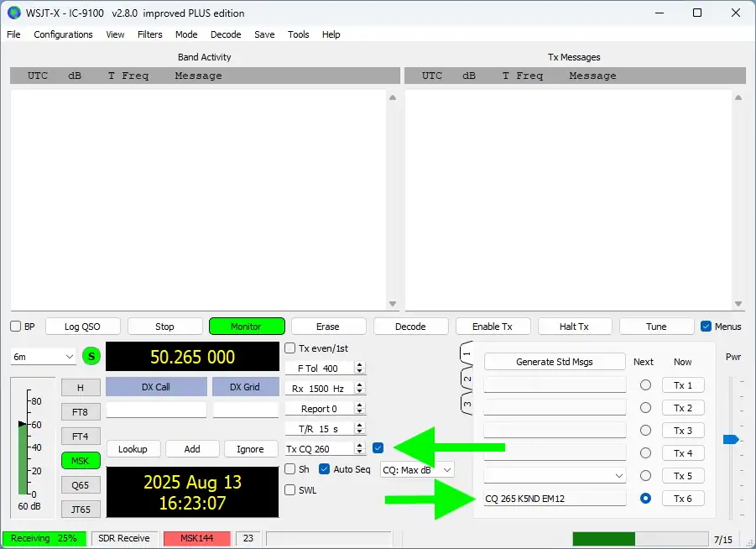This screenshot has height=549, width=756.
Task: Click the WSJT-X app icon in title bar
Action: (13, 13)
